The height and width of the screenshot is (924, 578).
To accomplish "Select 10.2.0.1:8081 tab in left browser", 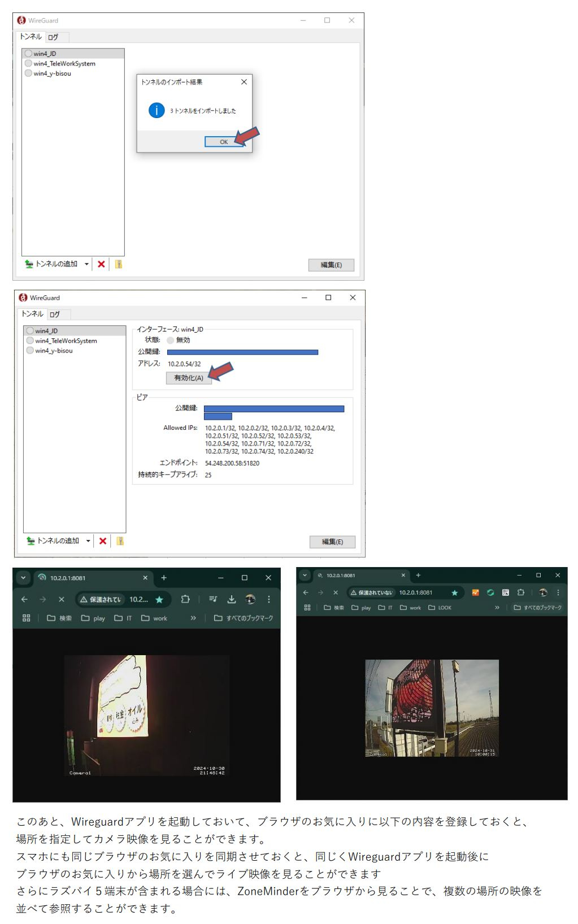I will 93,578.
